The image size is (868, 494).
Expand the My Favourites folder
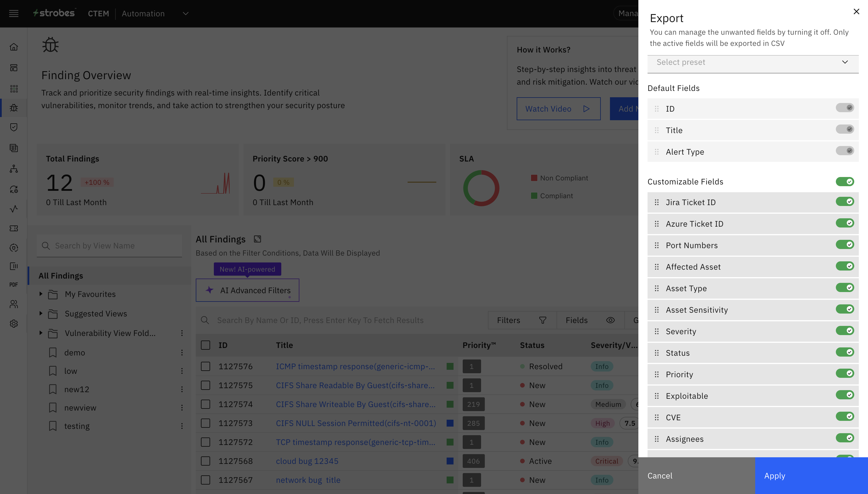pos(41,294)
